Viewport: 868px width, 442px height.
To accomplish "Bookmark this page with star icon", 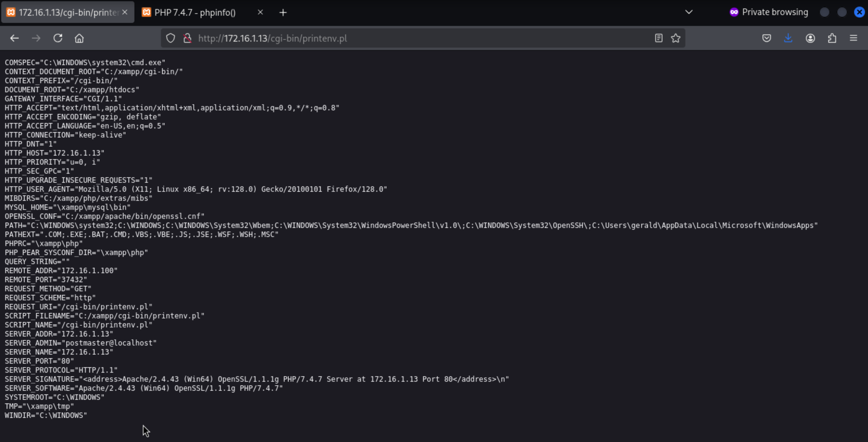I will (x=676, y=38).
